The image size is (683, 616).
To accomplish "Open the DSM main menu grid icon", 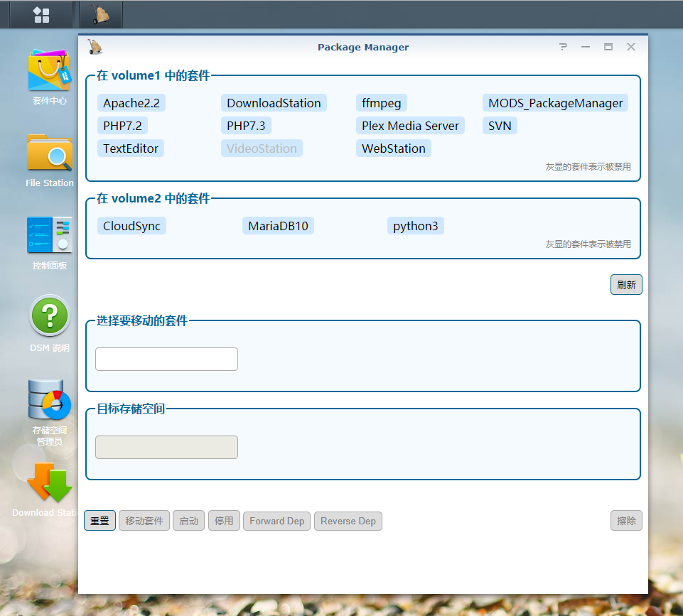I will coord(41,15).
